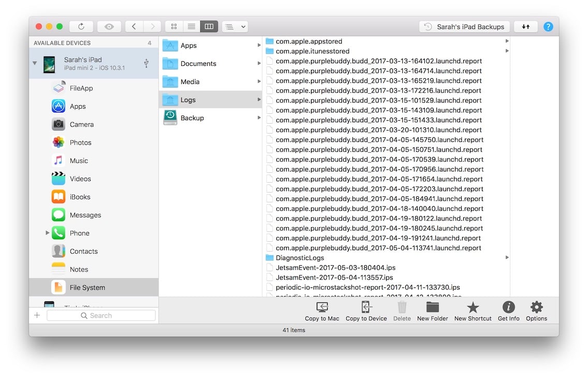Open the arrange-by dropdown
Screen dimensions: 588x378
(235, 26)
